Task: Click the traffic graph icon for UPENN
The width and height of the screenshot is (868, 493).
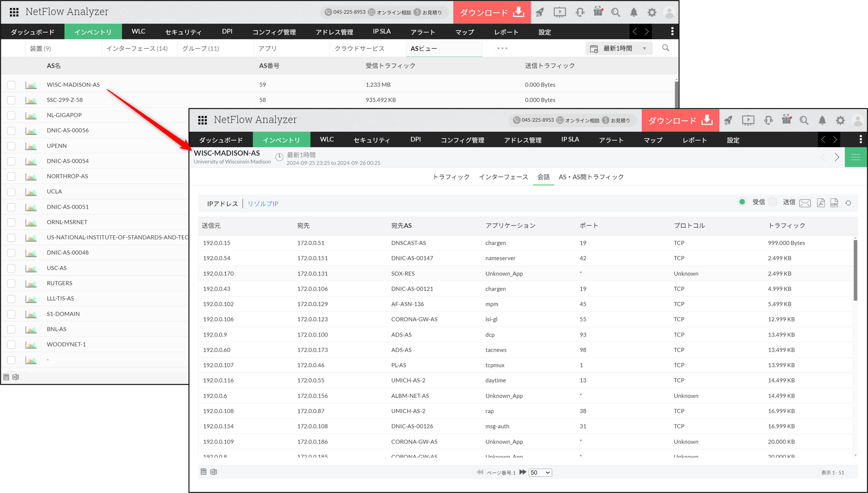Action: 31,146
